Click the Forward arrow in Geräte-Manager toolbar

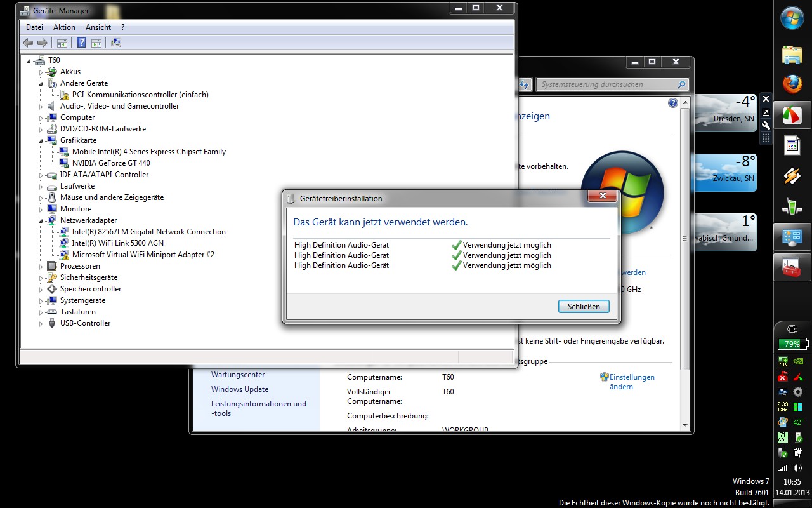click(x=43, y=43)
